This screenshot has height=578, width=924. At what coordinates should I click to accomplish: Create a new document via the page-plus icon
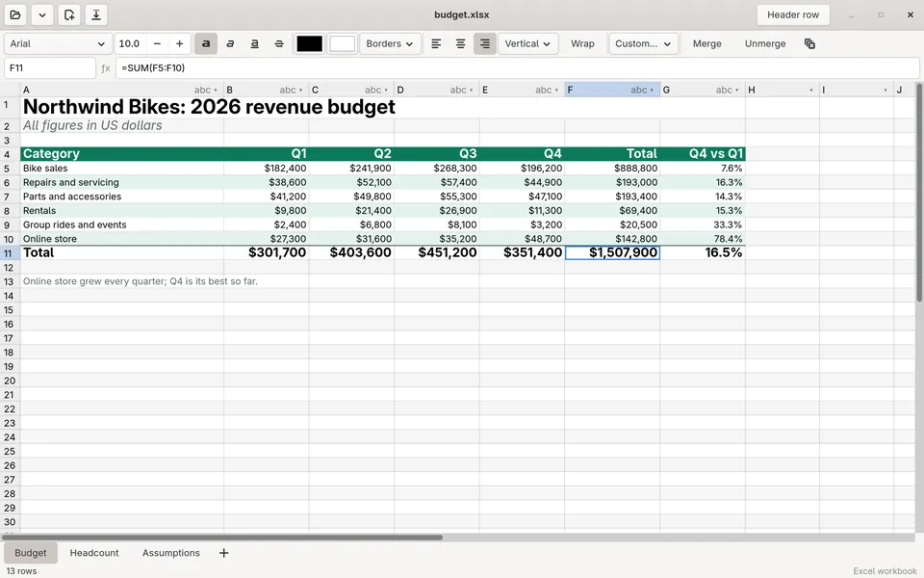(69, 14)
